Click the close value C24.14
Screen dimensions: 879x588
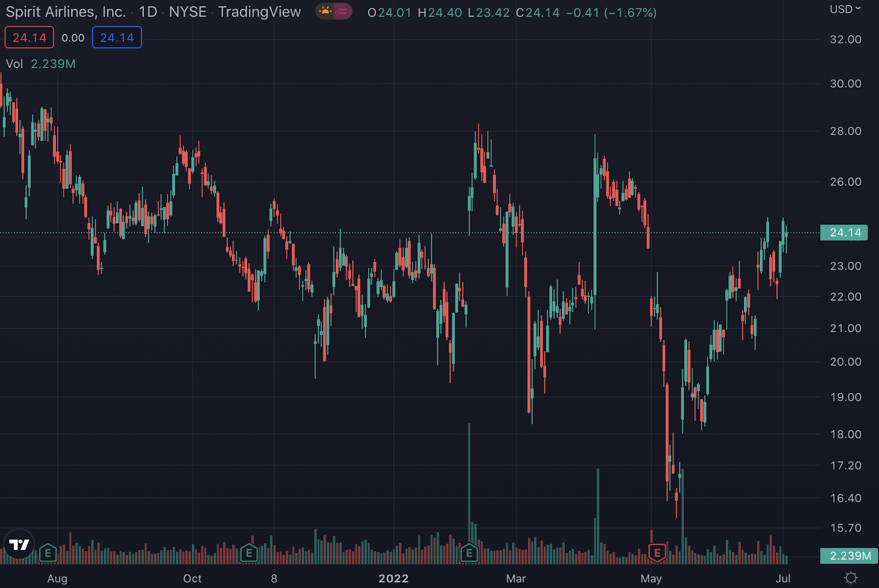tap(538, 13)
